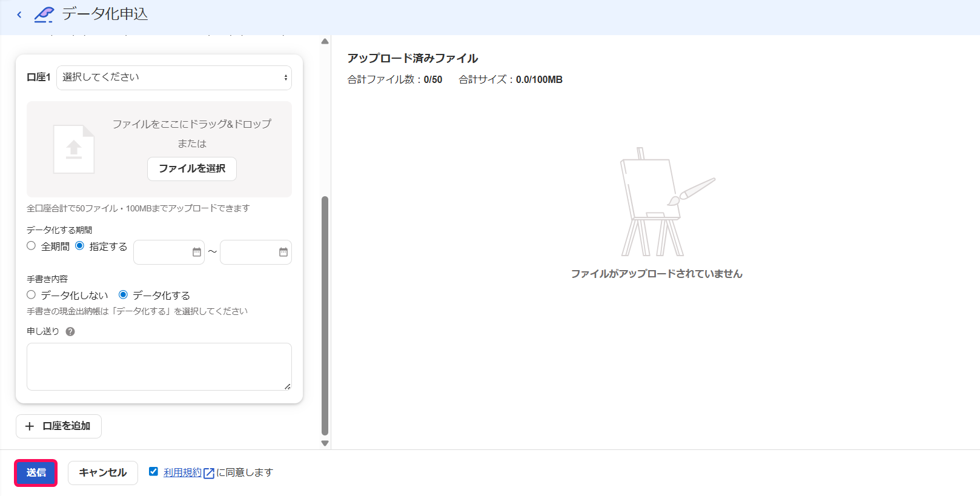Viewport: 980px width, 496px height.
Task: Click the 全口座合計で50ファイル upload limit note
Action: tap(138, 208)
